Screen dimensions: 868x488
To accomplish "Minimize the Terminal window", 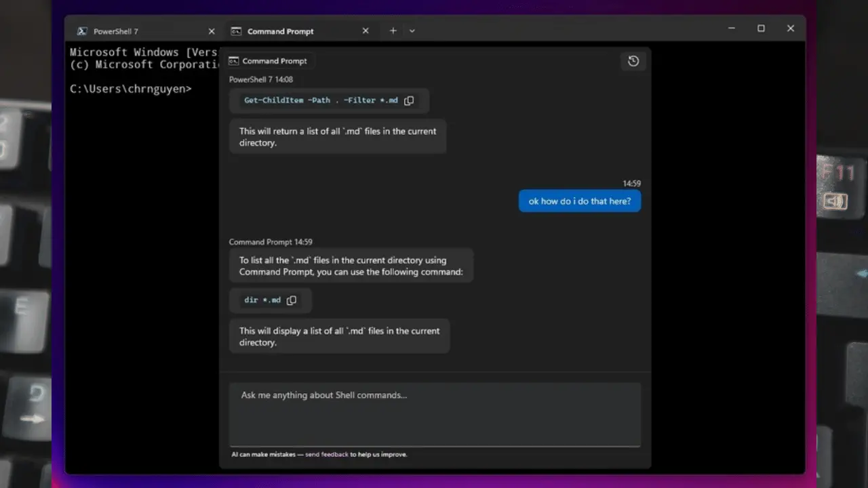I will pyautogui.click(x=731, y=28).
